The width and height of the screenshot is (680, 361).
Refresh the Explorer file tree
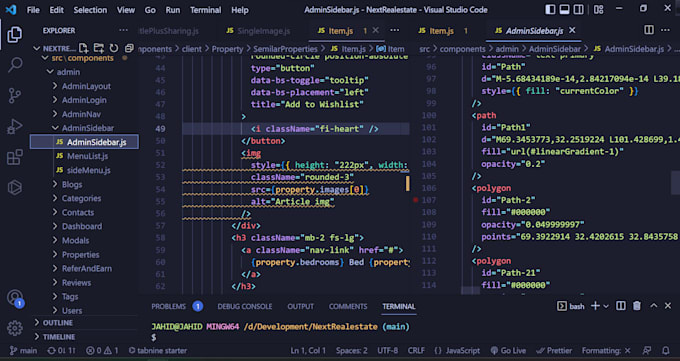(x=114, y=48)
